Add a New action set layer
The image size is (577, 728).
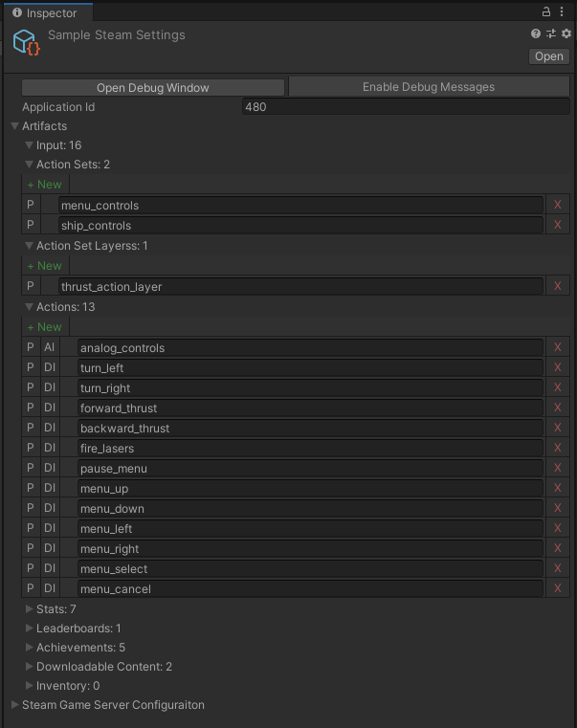click(x=45, y=266)
